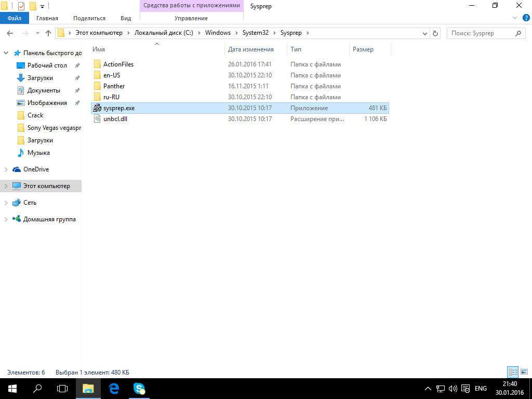The width and height of the screenshot is (532, 399).
Task: Select the unbcl.dll file icon
Action: pyautogui.click(x=97, y=119)
